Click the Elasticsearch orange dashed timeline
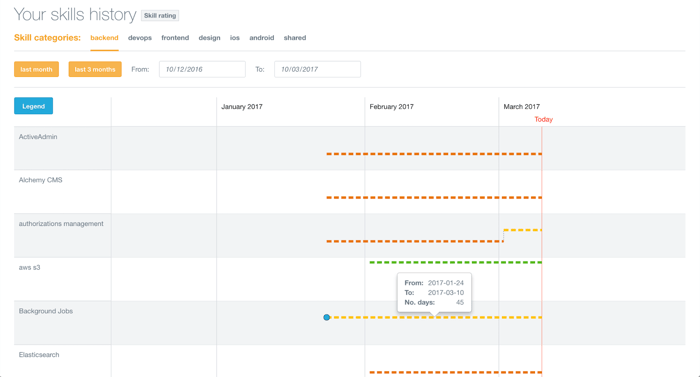The image size is (700, 377). (455, 372)
